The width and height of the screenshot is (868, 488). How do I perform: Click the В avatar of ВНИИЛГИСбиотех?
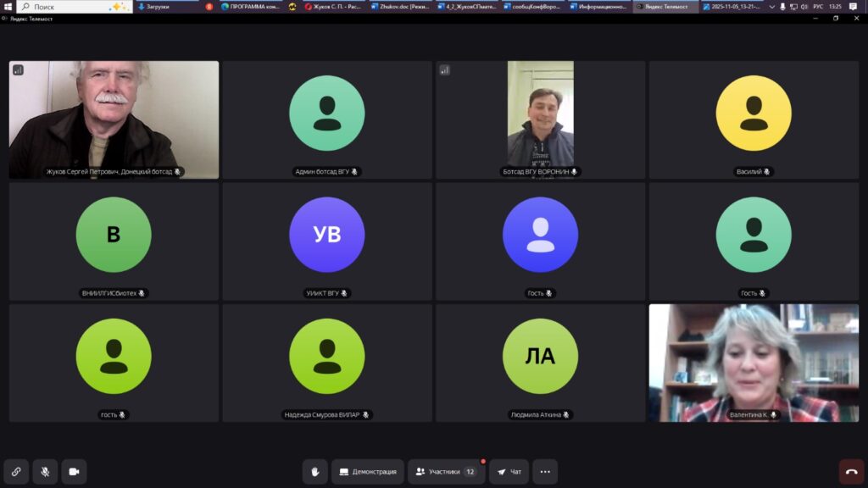click(x=114, y=235)
